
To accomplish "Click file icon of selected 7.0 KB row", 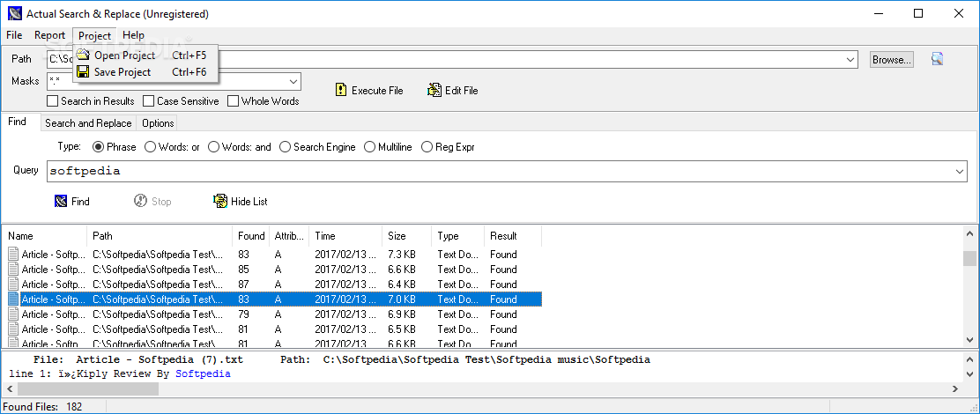I will [x=14, y=299].
